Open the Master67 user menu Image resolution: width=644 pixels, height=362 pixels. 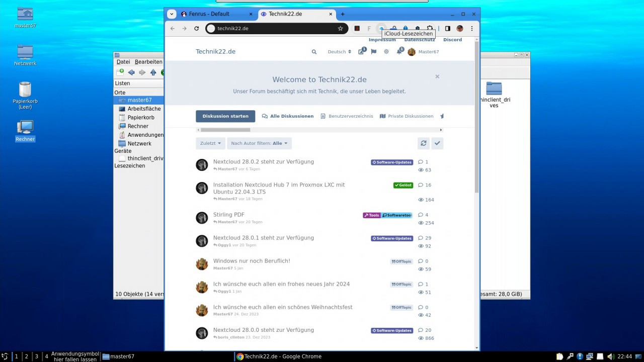click(423, 52)
